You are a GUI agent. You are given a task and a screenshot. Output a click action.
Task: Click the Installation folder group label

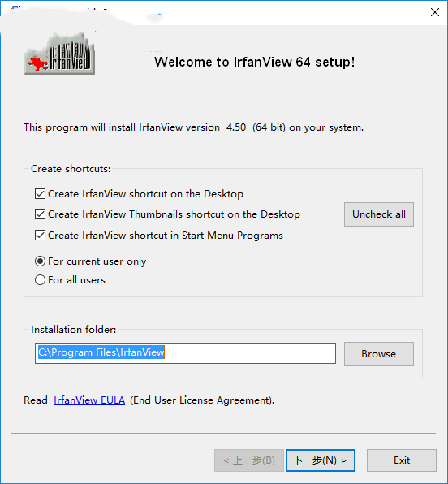[73, 330]
